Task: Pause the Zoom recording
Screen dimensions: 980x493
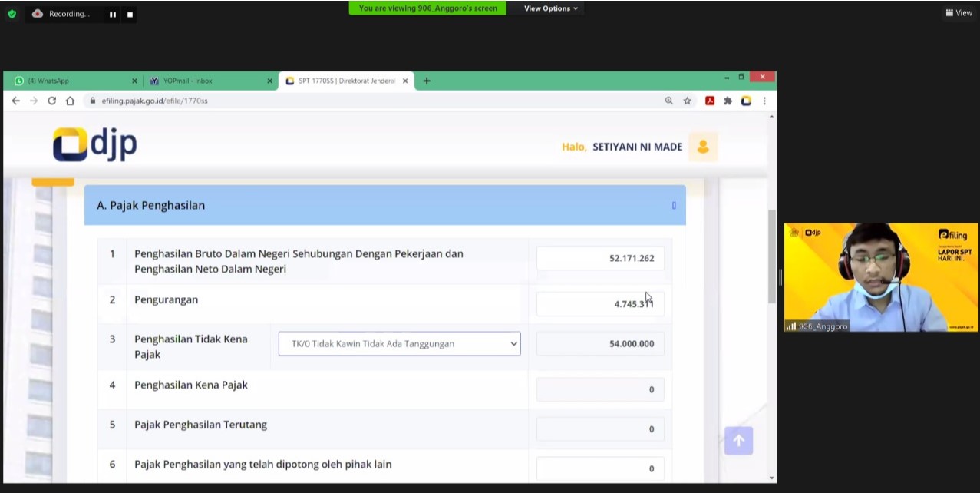Action: click(x=113, y=14)
